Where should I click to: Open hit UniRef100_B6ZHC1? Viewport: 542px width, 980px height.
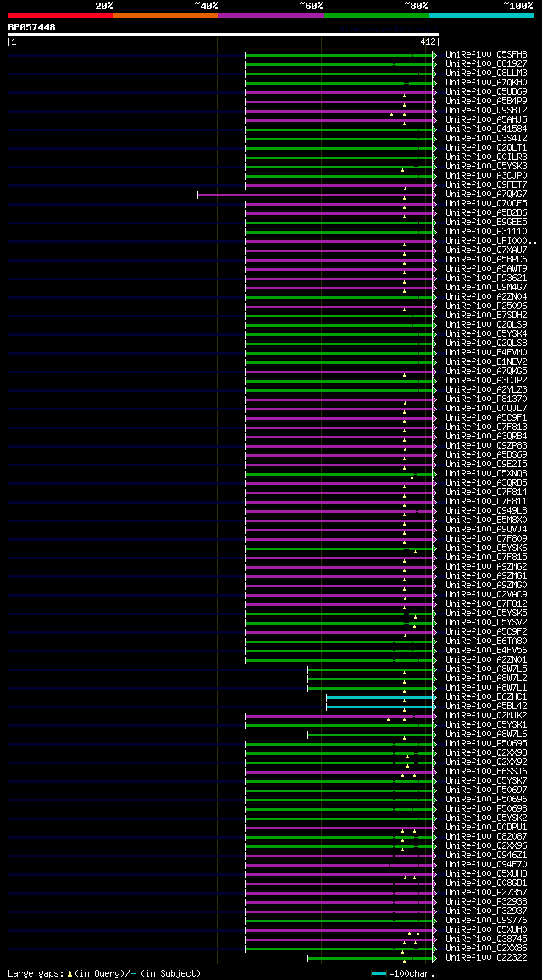coord(486,697)
